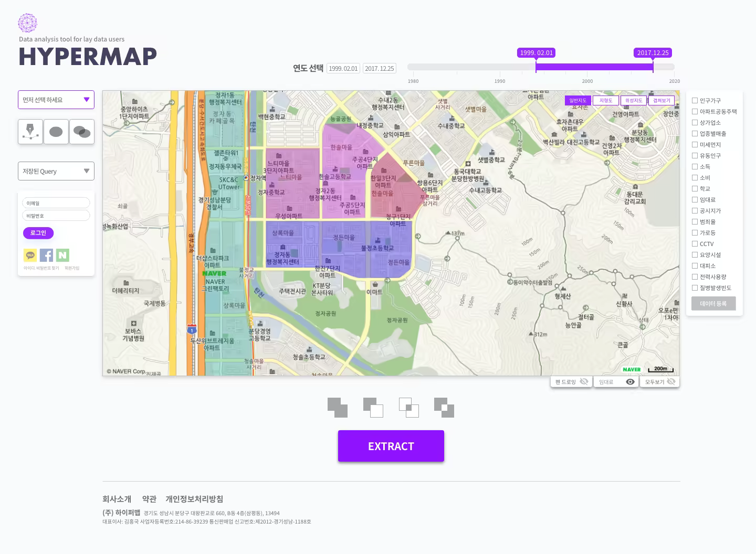Log in with the KakaoTalk icon

point(30,255)
